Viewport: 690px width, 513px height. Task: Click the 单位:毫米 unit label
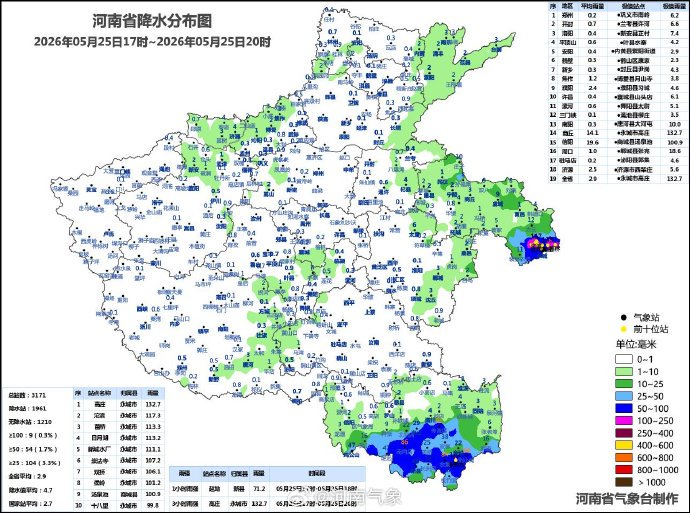coord(636,344)
